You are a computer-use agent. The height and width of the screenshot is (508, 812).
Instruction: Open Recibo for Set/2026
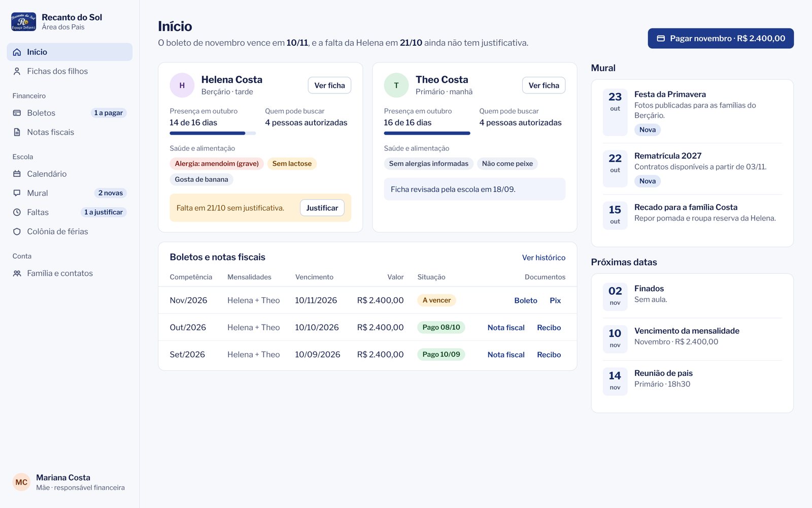[549, 355]
